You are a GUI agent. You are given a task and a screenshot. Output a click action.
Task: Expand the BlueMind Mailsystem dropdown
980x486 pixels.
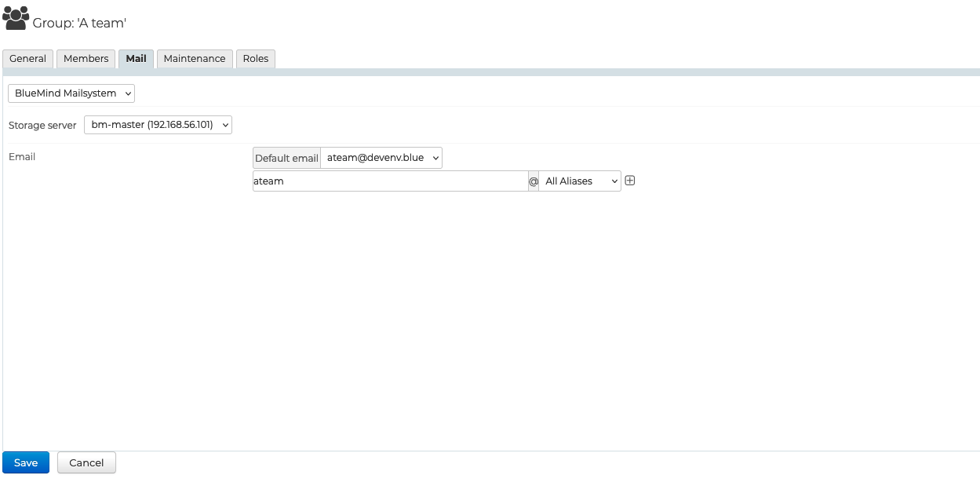click(x=71, y=93)
